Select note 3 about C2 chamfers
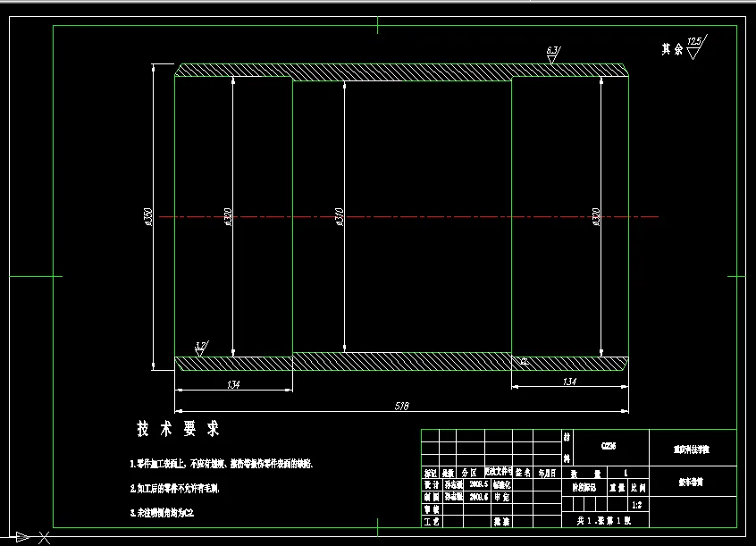Viewport: 756px width, 546px height. point(162,513)
